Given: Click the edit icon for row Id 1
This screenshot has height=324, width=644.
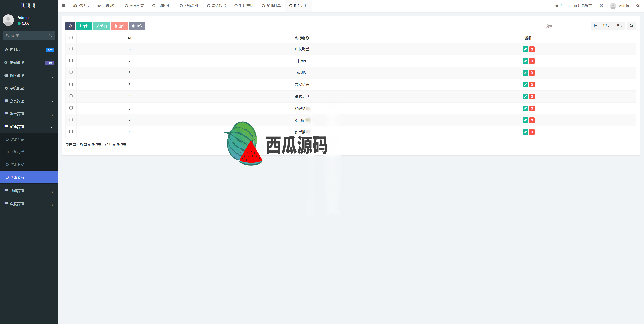Looking at the screenshot, I should tap(525, 132).
